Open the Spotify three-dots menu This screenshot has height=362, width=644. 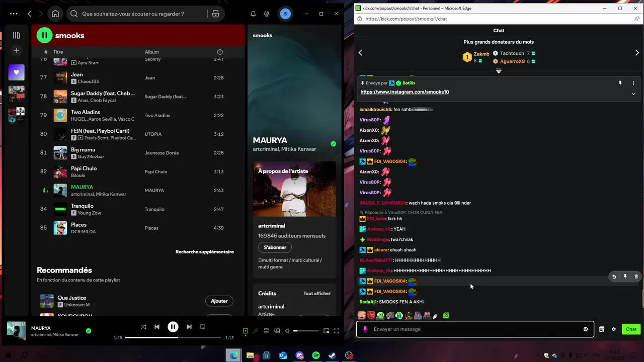[14, 14]
